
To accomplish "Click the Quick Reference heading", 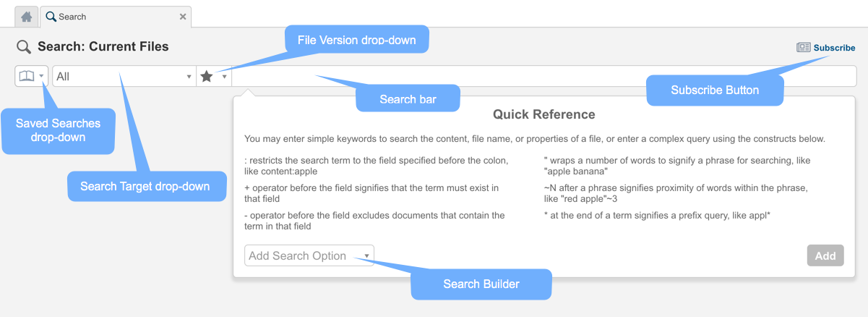I will click(x=543, y=114).
